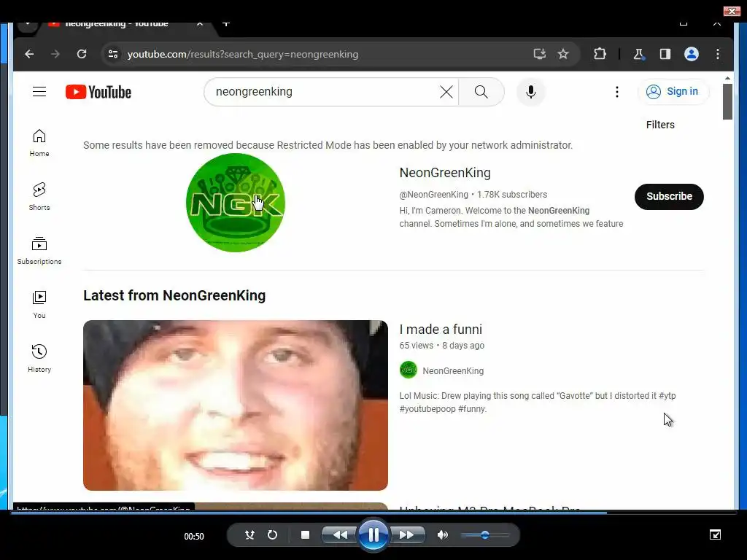Click the media player fast forward button
747x560 pixels.
(407, 534)
